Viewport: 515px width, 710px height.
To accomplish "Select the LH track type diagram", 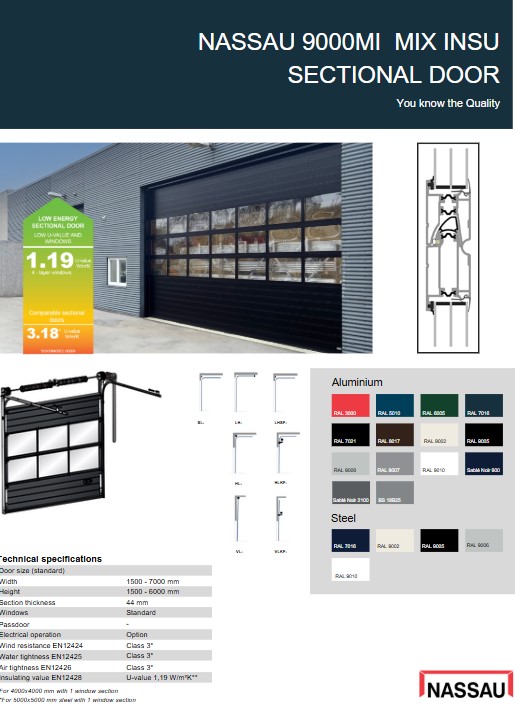I will coord(245,392).
